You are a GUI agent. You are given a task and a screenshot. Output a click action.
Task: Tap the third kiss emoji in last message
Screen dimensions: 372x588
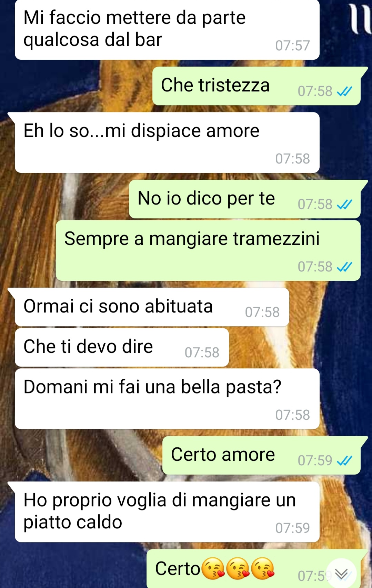pos(263,568)
